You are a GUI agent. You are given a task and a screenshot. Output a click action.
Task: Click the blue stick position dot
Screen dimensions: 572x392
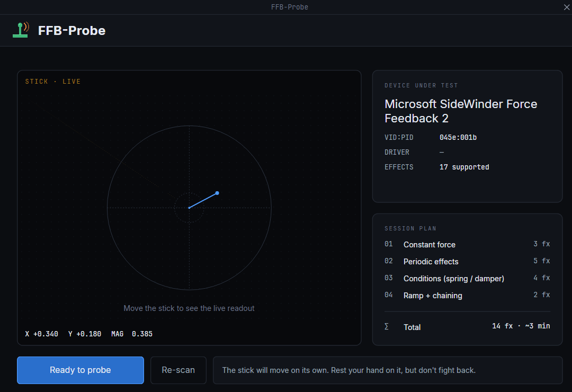click(x=217, y=193)
